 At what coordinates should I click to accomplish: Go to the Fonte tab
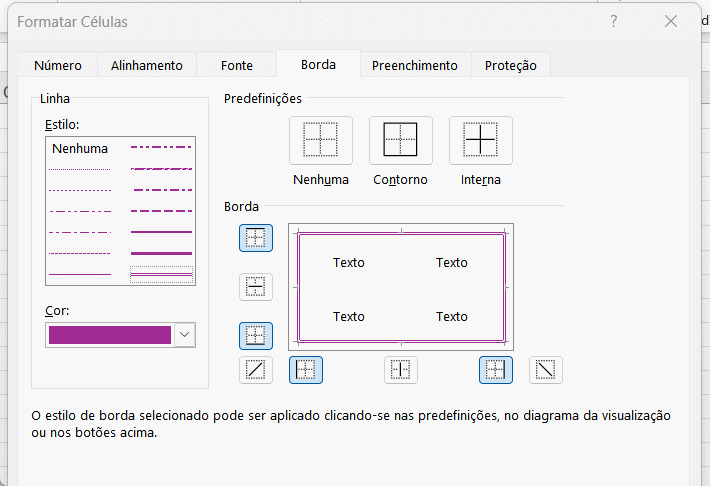[237, 65]
